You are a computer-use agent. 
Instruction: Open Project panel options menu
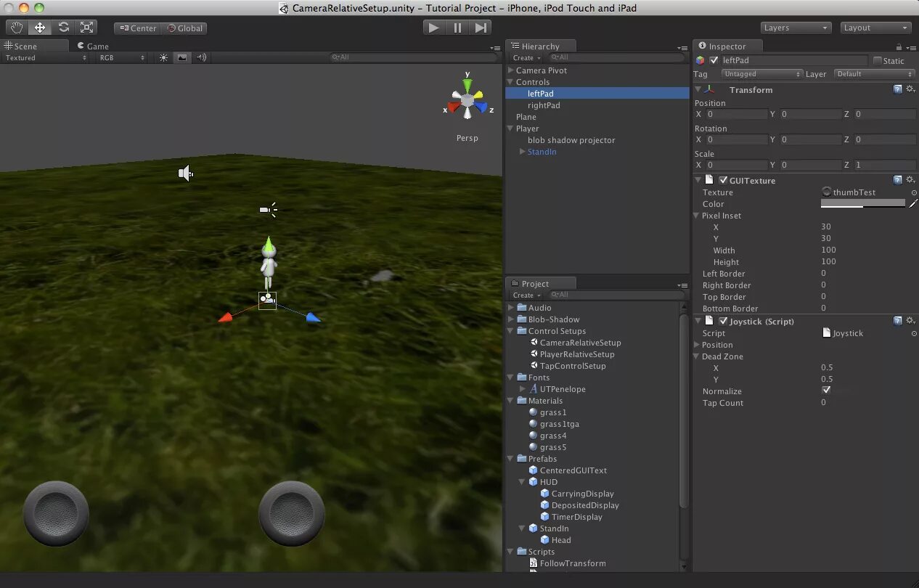tap(682, 286)
